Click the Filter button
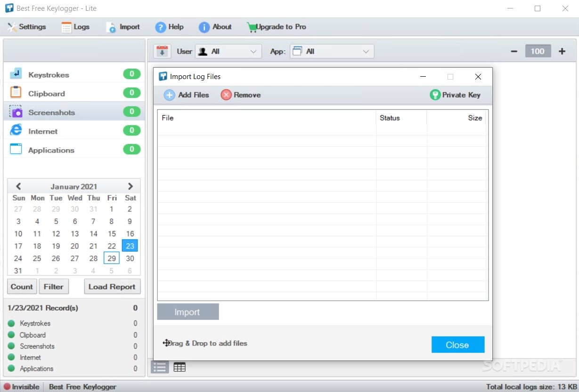579x392 pixels. (x=54, y=287)
